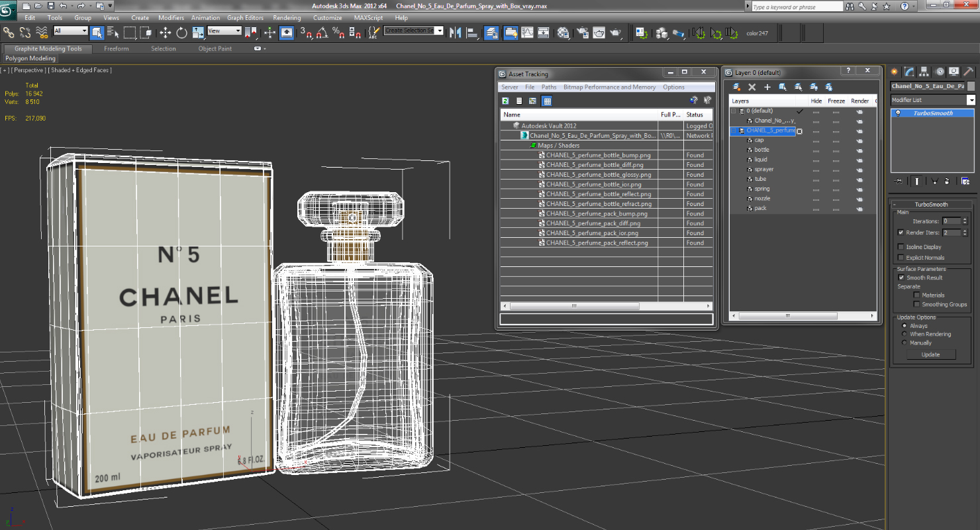The image size is (980, 530).
Task: Open Bitmap Performance and Memory menu
Action: click(609, 87)
